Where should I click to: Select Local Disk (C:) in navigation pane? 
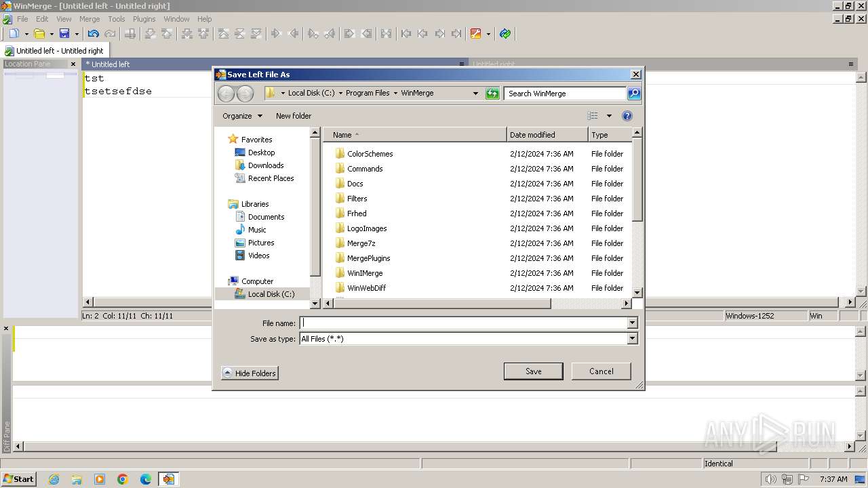[x=271, y=294]
